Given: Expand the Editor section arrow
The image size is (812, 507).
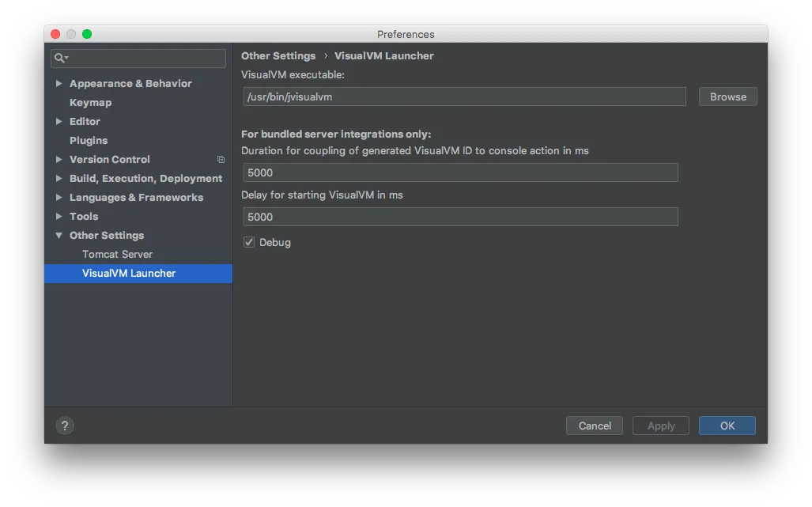Looking at the screenshot, I should [x=59, y=121].
